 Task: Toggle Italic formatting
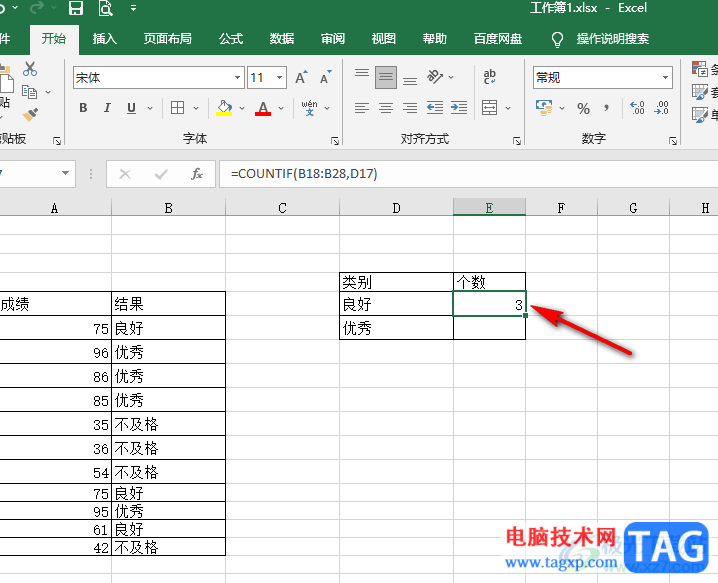[x=107, y=108]
